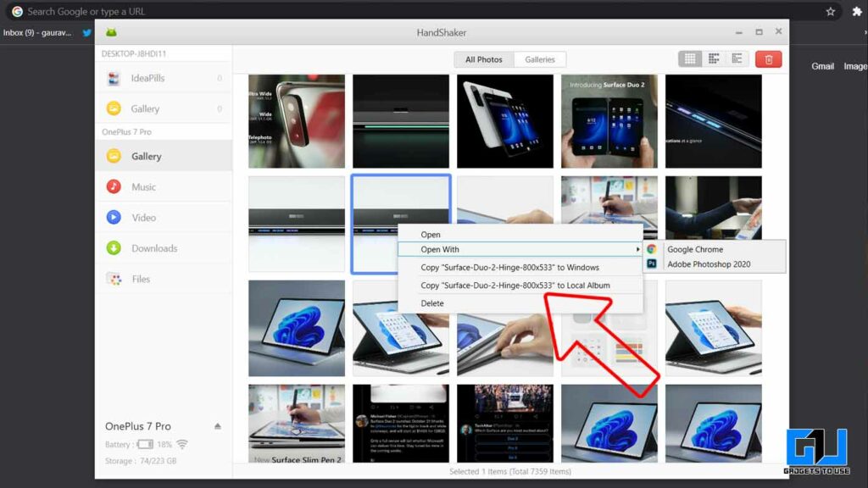Select the Introducing Surface Duo 2 thumbnail
Viewport: 868px width, 488px height.
(609, 121)
